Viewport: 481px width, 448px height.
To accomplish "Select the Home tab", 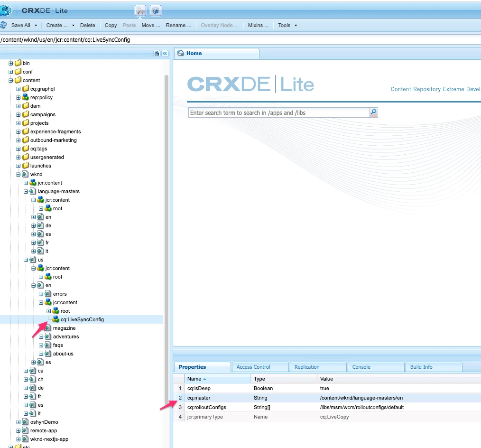I will pyautogui.click(x=217, y=53).
